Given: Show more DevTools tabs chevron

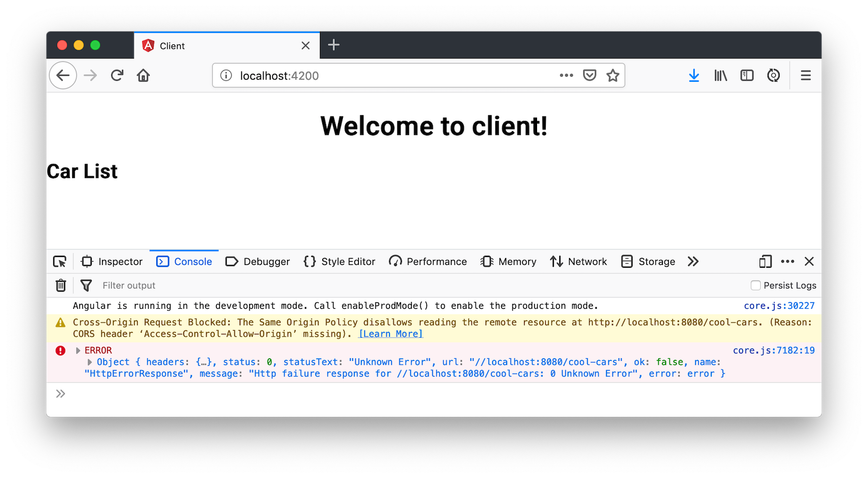Looking at the screenshot, I should (693, 262).
